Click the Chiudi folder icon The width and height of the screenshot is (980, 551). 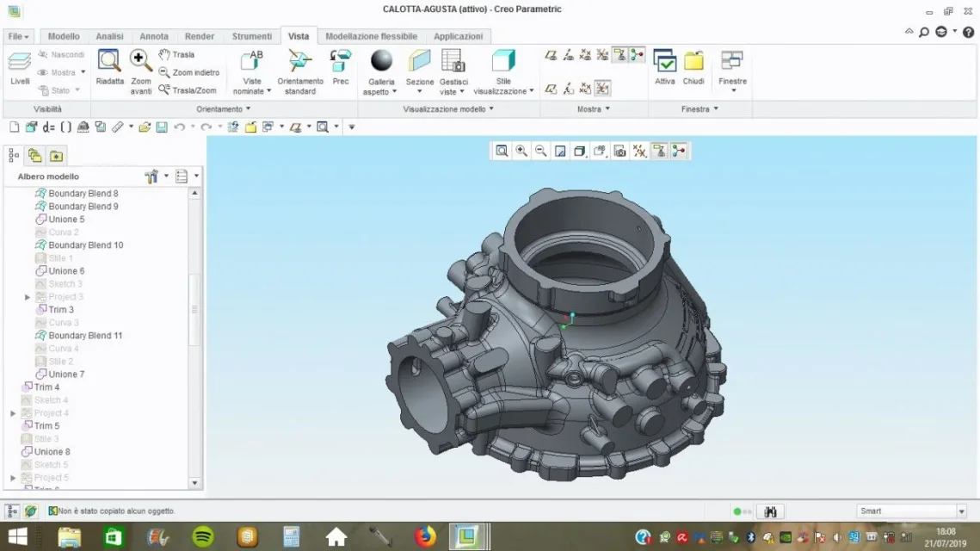pyautogui.click(x=693, y=67)
